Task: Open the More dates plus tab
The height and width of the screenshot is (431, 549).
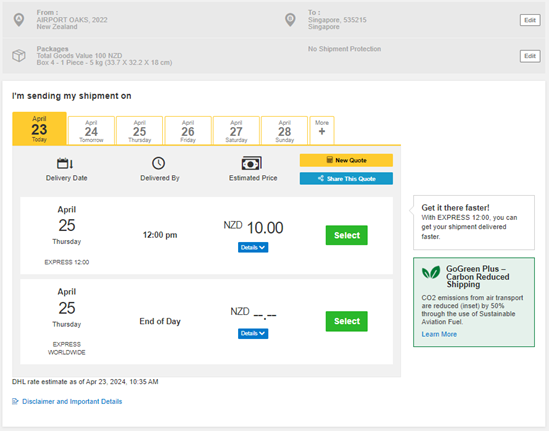Action: pyautogui.click(x=322, y=130)
